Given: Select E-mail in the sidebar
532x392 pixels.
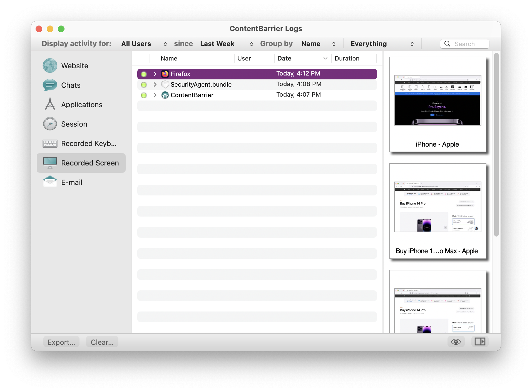Looking at the screenshot, I should [81, 182].
